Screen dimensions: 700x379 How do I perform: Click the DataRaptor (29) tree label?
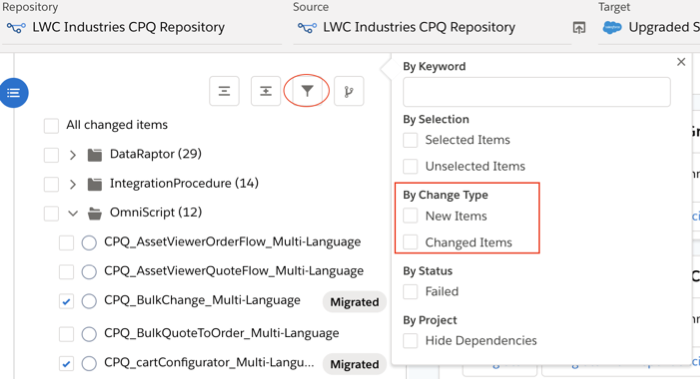pos(156,154)
